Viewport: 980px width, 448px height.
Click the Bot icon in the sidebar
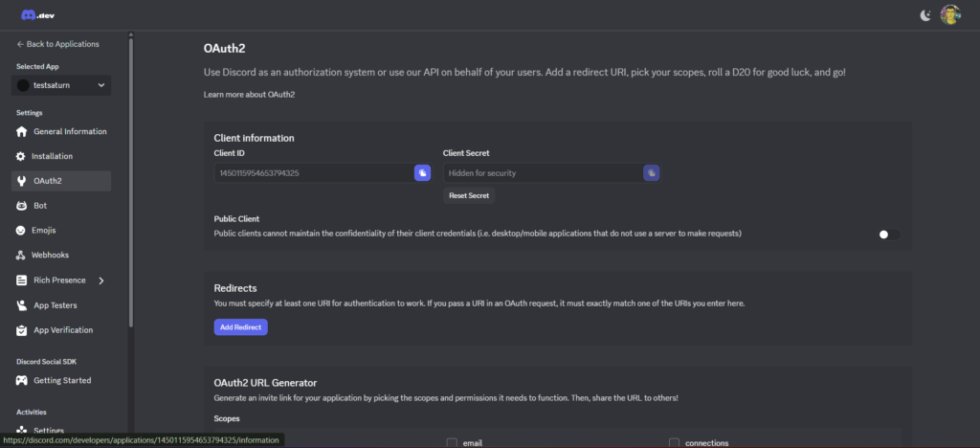coord(22,206)
